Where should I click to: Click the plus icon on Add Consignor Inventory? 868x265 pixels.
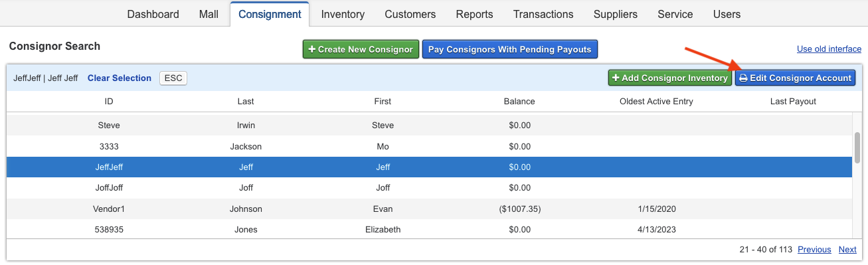(616, 78)
